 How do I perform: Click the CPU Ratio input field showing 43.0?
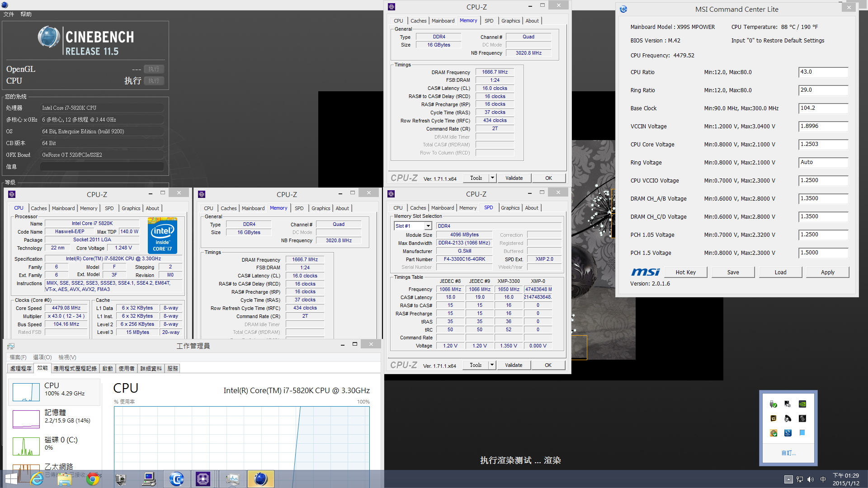tap(823, 72)
